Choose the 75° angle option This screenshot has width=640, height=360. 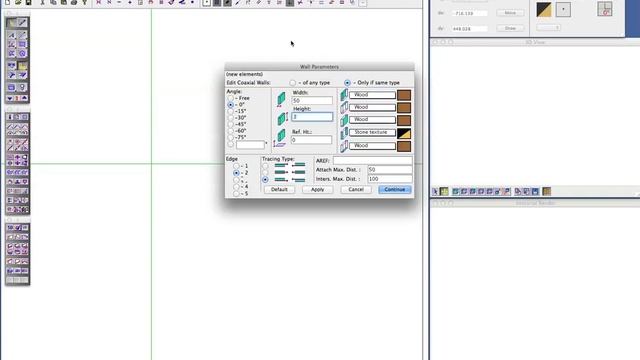click(x=231, y=138)
